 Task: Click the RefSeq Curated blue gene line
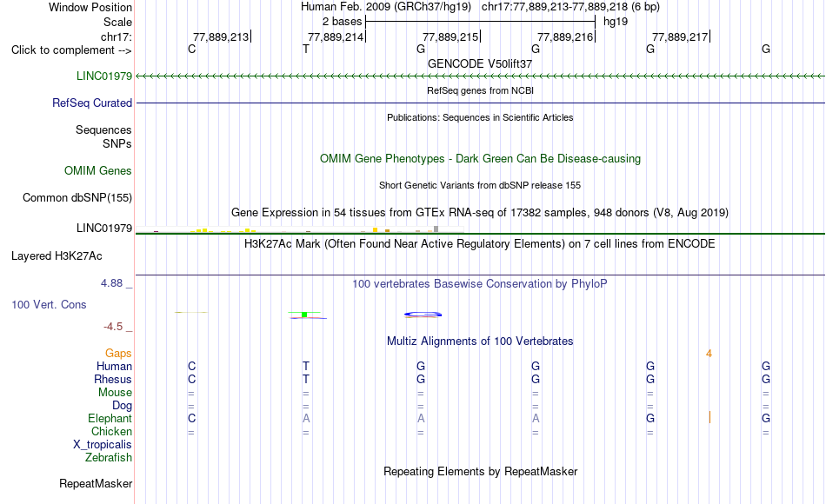pyautogui.click(x=480, y=103)
